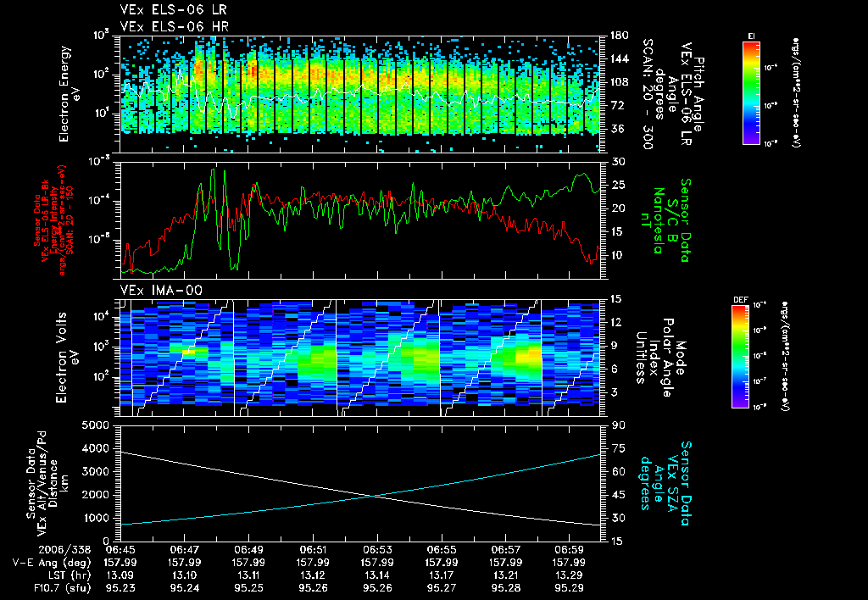868x600 pixels.
Task: Click the 06:55 time tick label
Action: point(441,549)
